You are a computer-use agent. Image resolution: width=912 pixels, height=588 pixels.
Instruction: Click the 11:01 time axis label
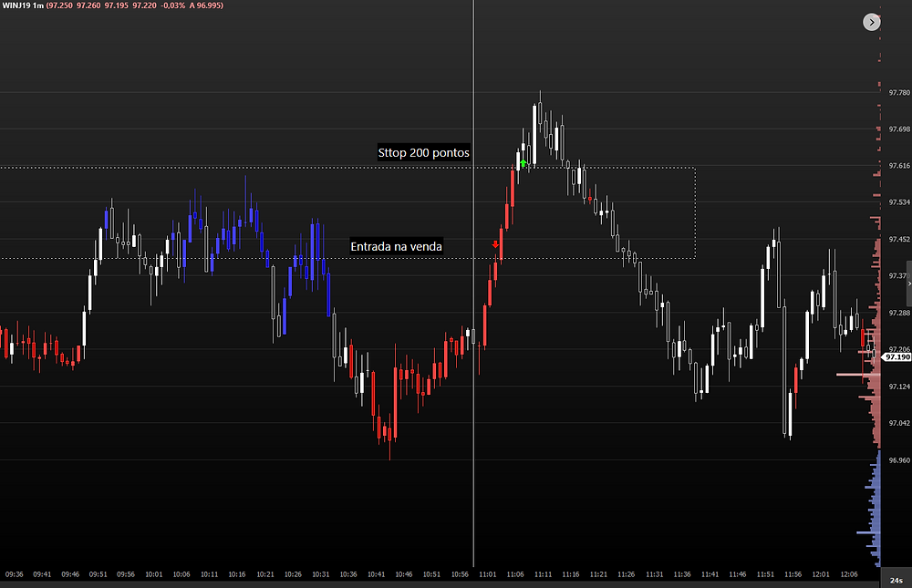click(487, 574)
